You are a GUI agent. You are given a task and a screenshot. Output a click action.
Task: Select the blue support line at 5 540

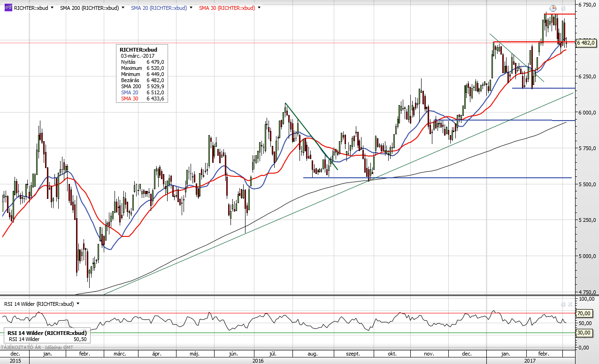437,178
